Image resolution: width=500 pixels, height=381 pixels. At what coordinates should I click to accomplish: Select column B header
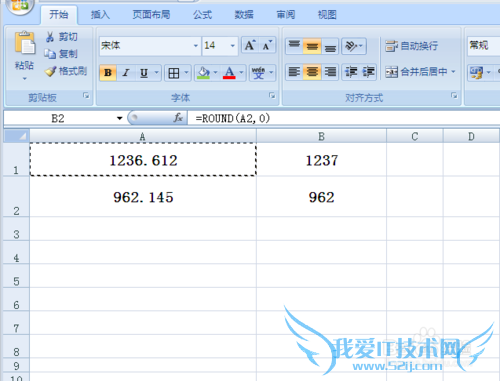pyautogui.click(x=321, y=136)
